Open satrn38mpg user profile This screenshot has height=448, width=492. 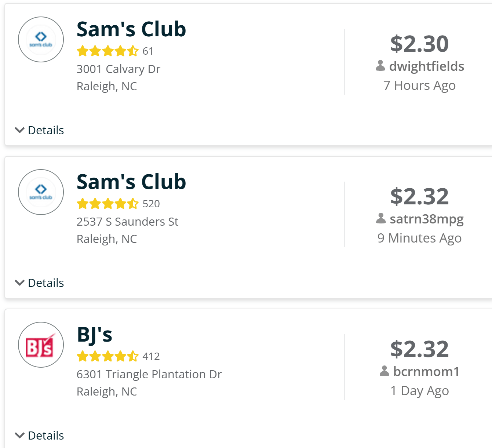(426, 219)
